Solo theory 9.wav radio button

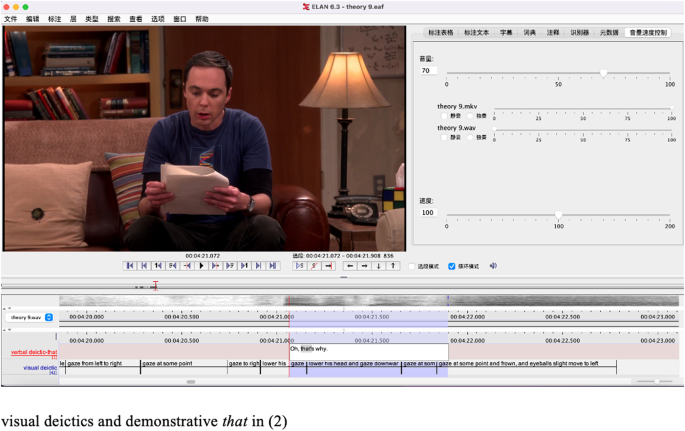(x=470, y=137)
